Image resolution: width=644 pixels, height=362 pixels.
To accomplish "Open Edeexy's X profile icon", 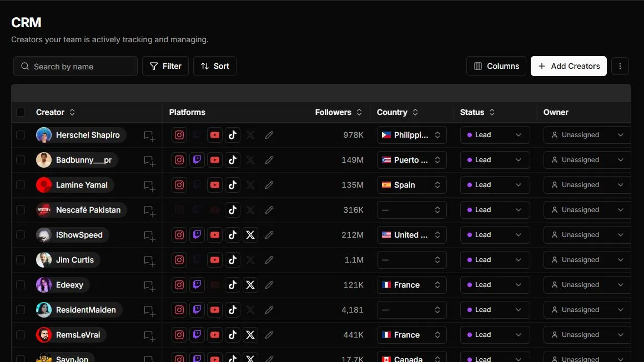I will pos(250,285).
